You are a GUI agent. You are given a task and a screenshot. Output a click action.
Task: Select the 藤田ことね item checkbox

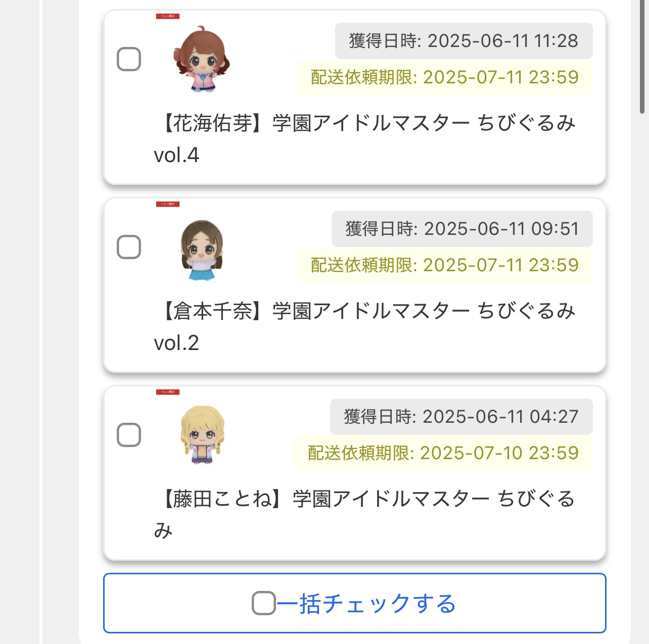(129, 435)
